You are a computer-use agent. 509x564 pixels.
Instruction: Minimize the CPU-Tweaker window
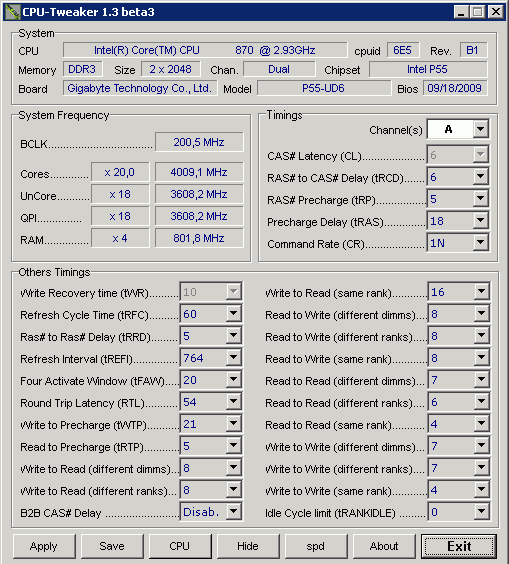[x=462, y=12]
